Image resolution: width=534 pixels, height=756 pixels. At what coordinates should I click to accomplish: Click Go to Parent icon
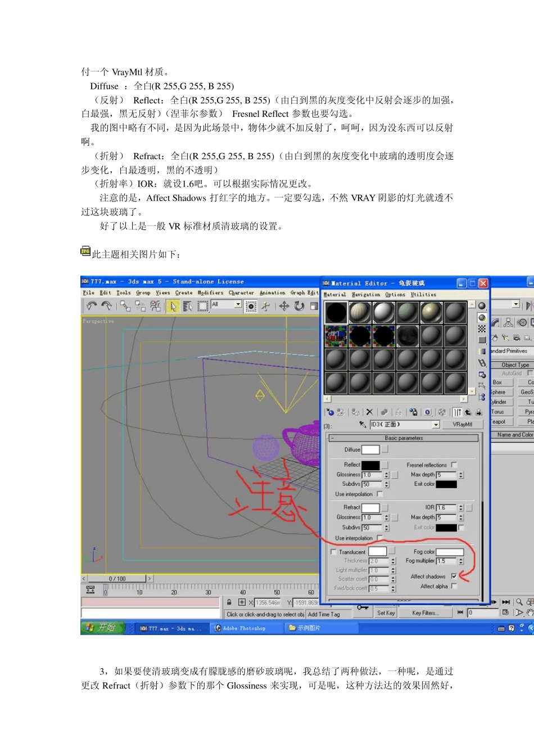tap(468, 412)
